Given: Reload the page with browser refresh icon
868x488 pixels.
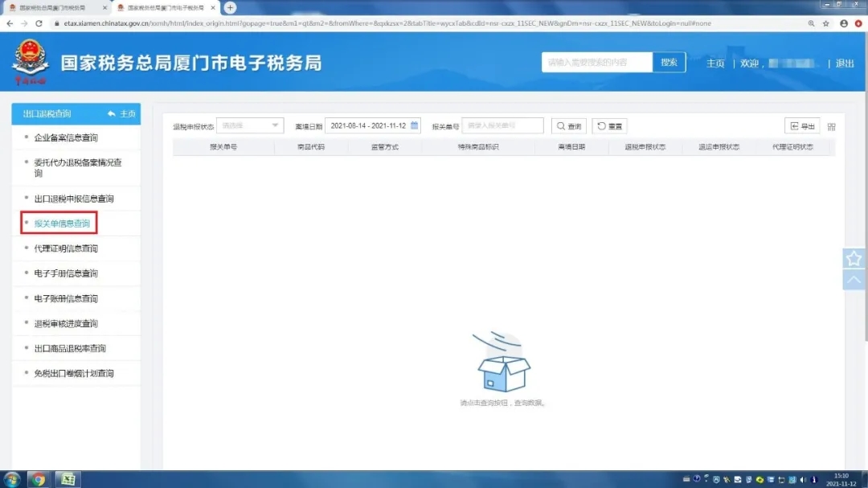Looking at the screenshot, I should pyautogui.click(x=39, y=23).
